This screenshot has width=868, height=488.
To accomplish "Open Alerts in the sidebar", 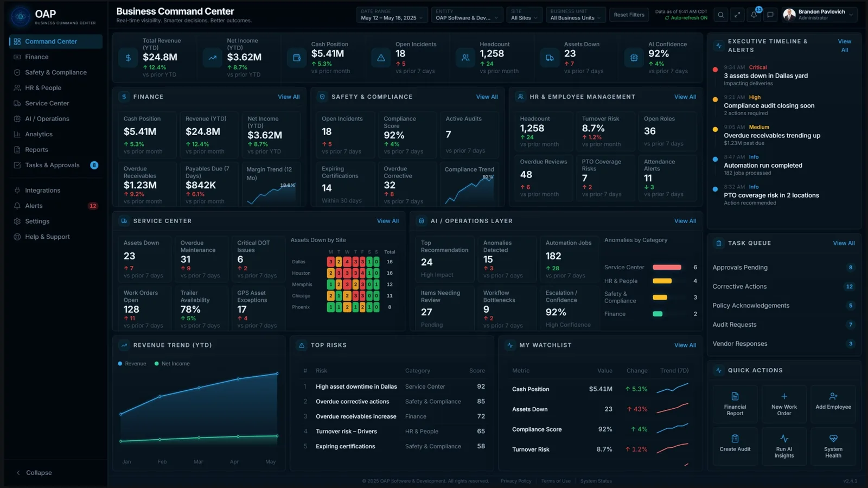I will 55,206.
